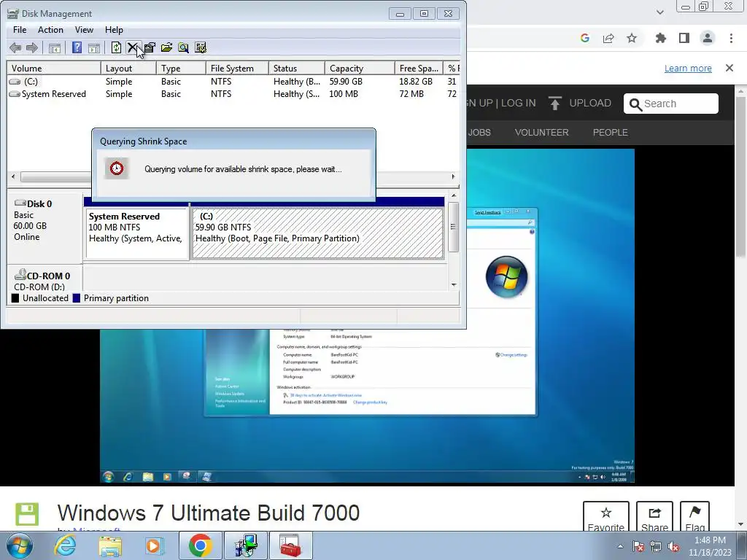Open the red toolbox taskbar icon

point(290,545)
